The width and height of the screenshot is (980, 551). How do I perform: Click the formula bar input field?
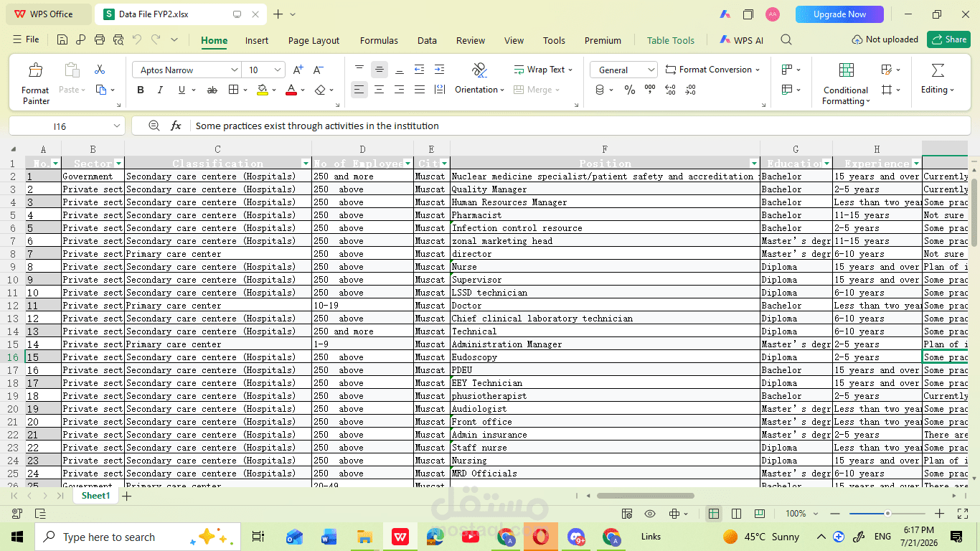pos(579,126)
